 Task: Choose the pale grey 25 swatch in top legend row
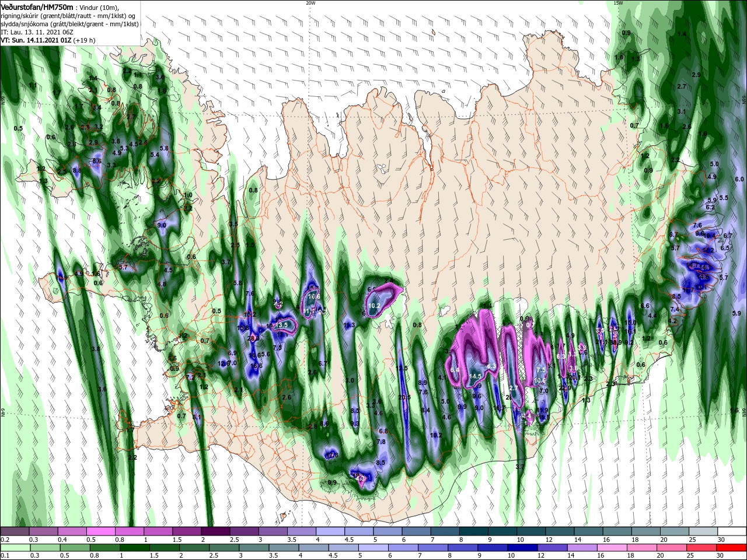(703, 531)
